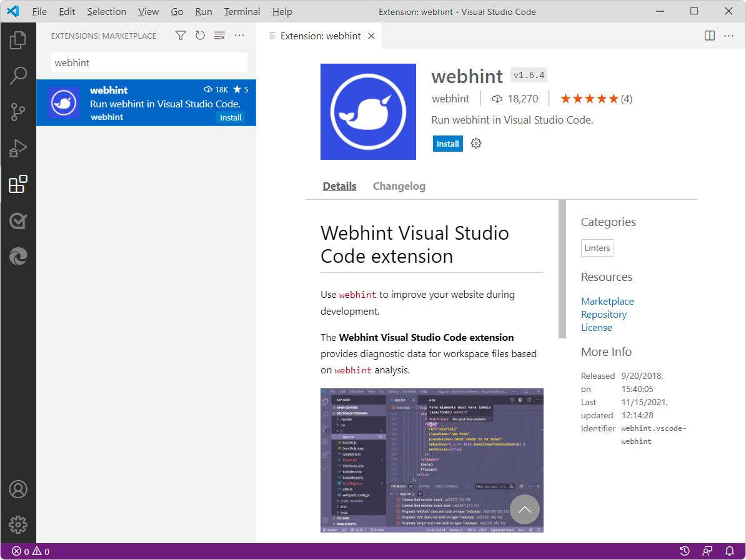Select the Extensions view icon
Image resolution: width=746 pixels, height=560 pixels.
click(x=18, y=184)
